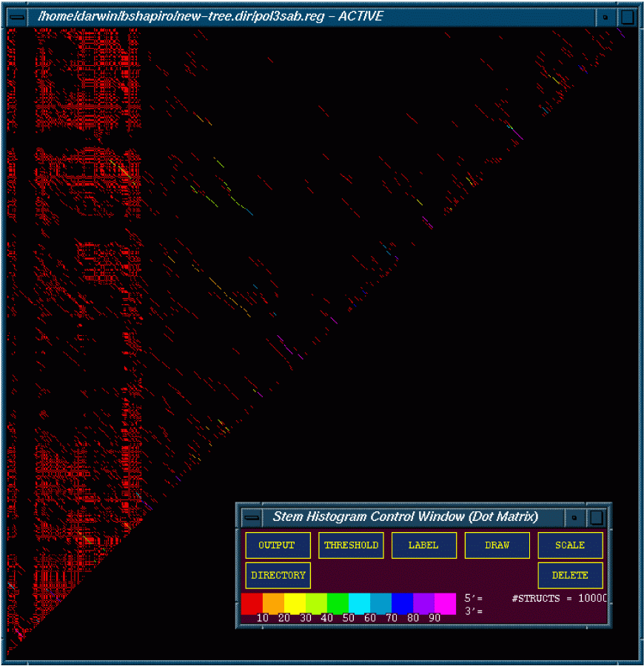Open main dot matrix window menu button
The width and height of the screenshot is (644, 666).
(16, 16)
